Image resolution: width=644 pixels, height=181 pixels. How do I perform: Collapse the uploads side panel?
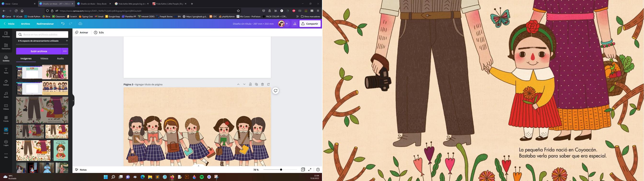coord(73,101)
